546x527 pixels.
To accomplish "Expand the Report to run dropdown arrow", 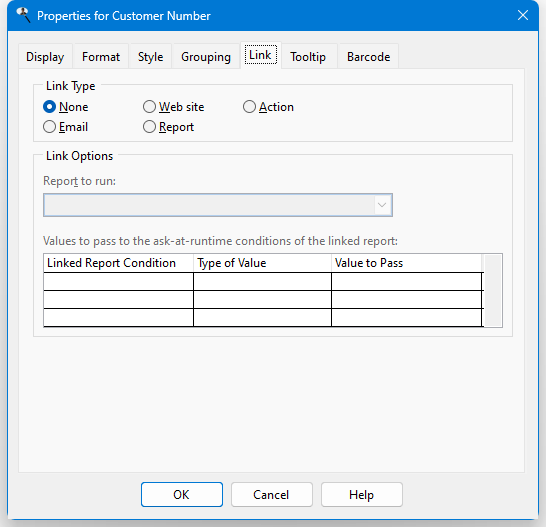I will click(x=382, y=205).
